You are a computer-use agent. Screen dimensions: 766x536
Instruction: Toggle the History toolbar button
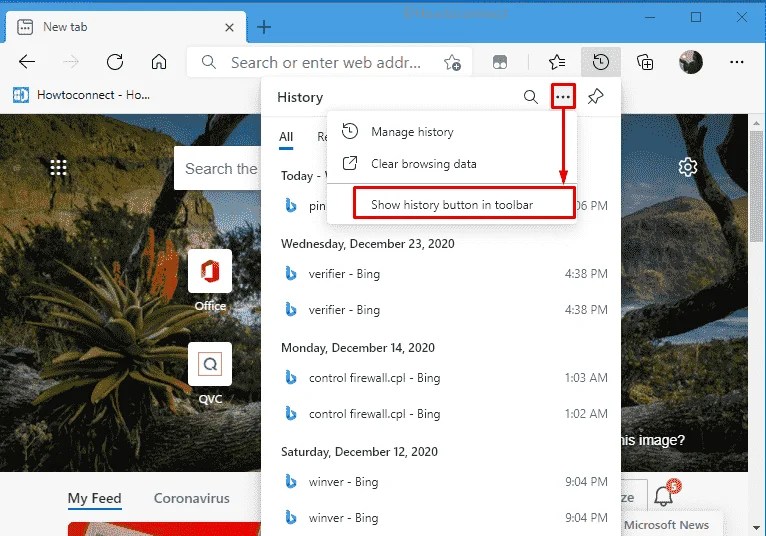(x=601, y=62)
